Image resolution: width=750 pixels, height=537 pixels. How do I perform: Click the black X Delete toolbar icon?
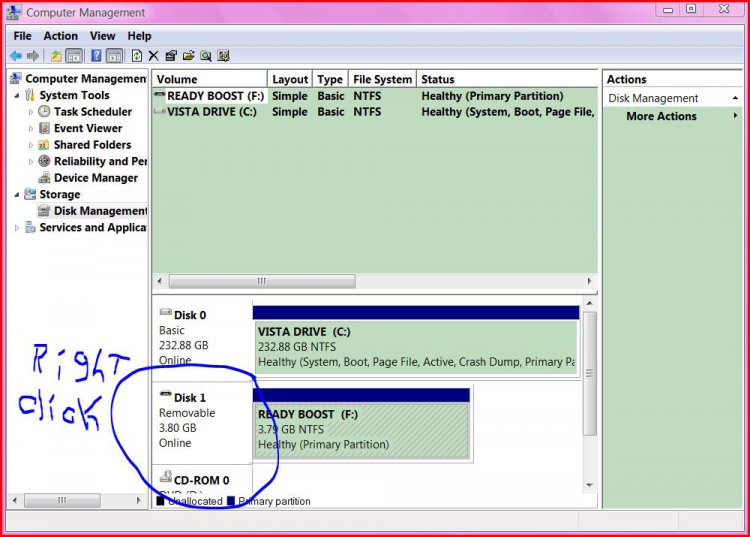pos(153,56)
